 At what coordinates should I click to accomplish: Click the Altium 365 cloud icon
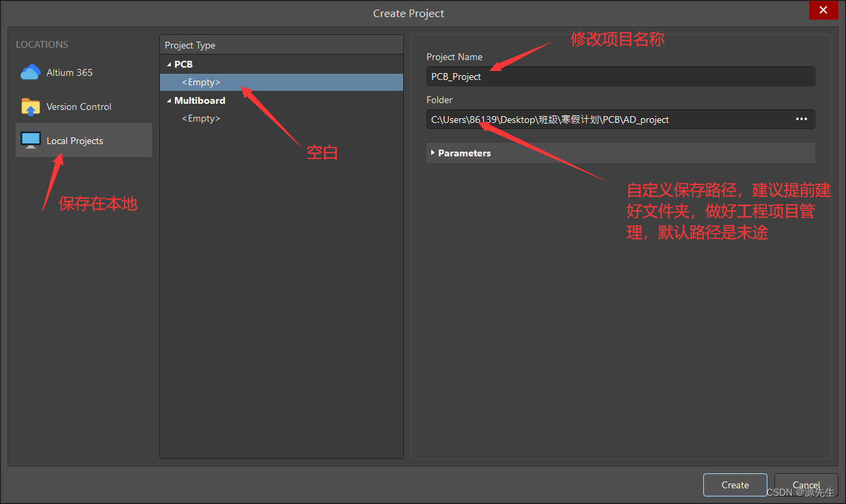pyautogui.click(x=31, y=72)
